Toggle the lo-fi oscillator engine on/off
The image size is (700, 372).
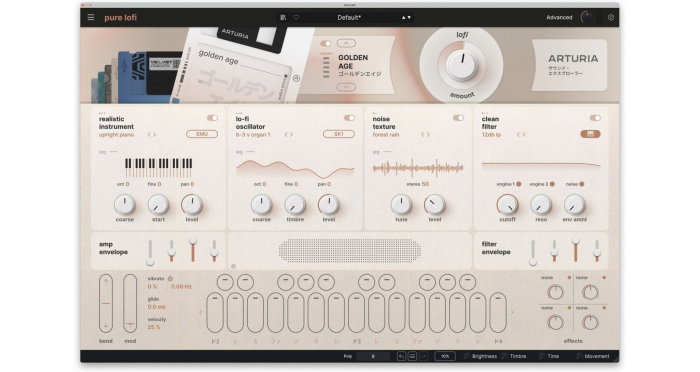point(349,118)
